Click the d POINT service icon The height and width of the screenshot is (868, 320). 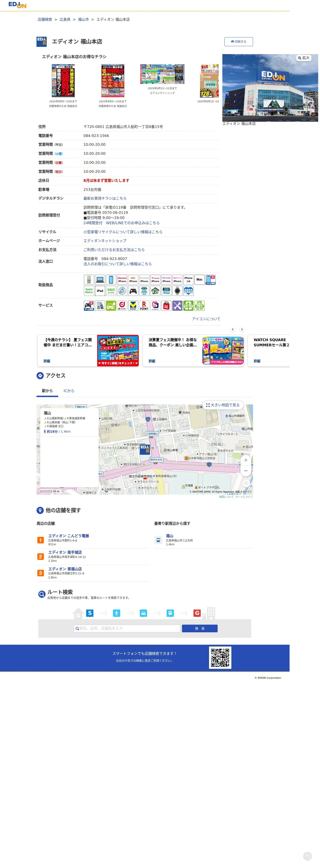122,306
